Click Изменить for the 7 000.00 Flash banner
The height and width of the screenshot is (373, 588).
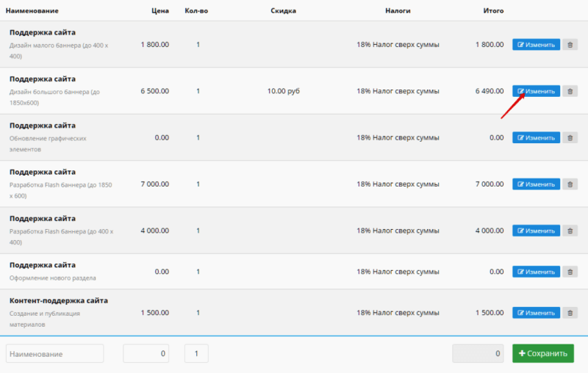pyautogui.click(x=536, y=184)
